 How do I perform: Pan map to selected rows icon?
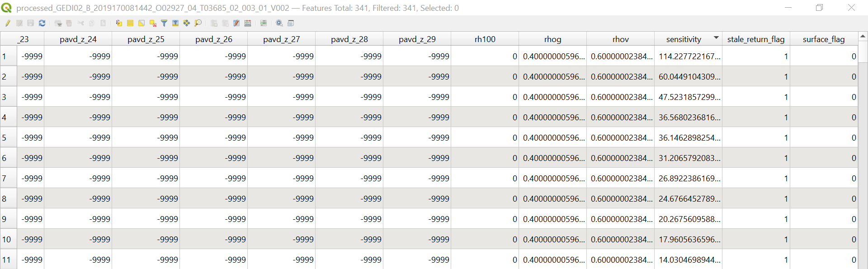click(x=187, y=23)
